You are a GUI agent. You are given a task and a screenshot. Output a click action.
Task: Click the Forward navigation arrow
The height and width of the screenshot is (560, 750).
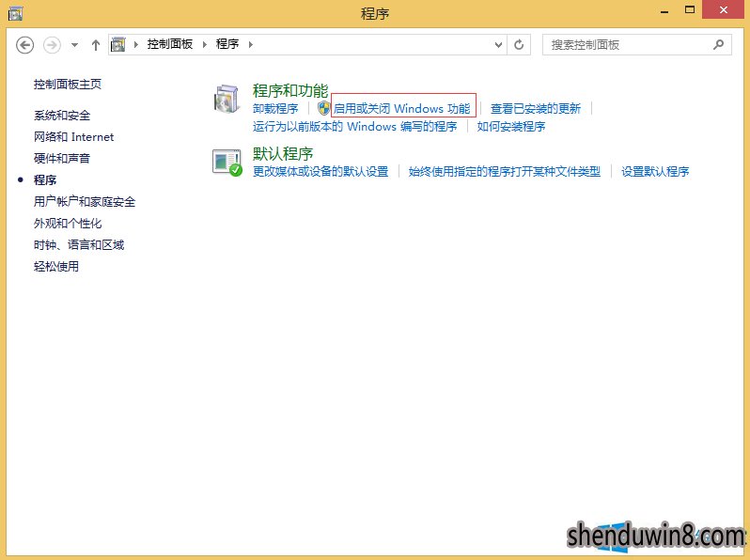pyautogui.click(x=52, y=45)
